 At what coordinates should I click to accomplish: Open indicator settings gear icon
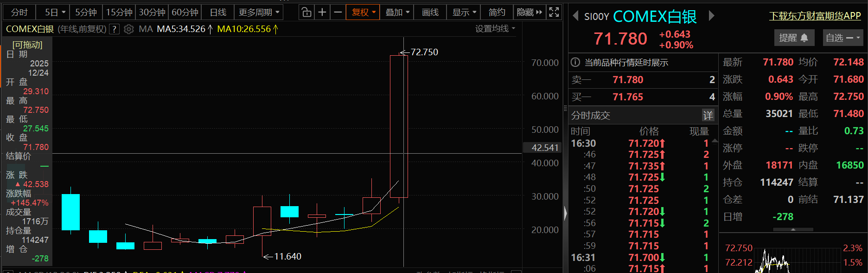click(x=129, y=29)
